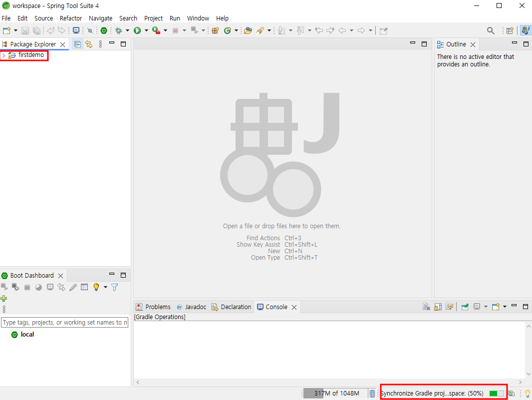Open the lightbulb dropdown in Boot Dashboard
The width and height of the screenshot is (532, 400).
click(x=105, y=287)
